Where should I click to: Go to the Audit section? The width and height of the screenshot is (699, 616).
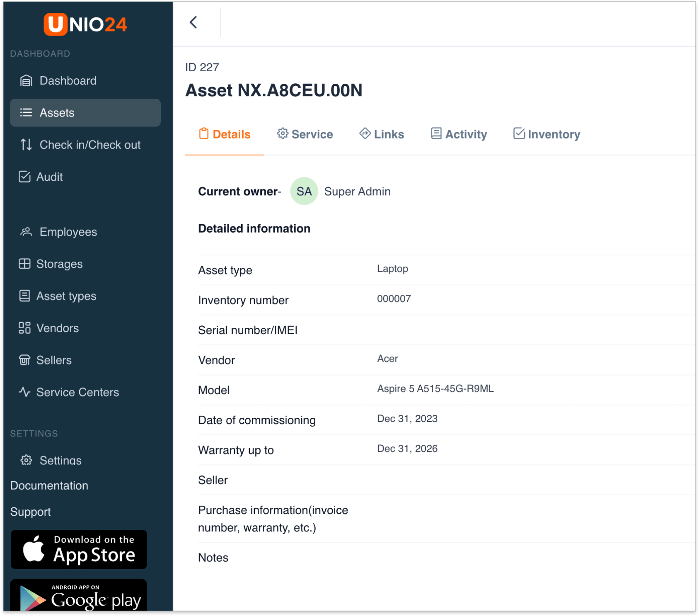point(49,177)
